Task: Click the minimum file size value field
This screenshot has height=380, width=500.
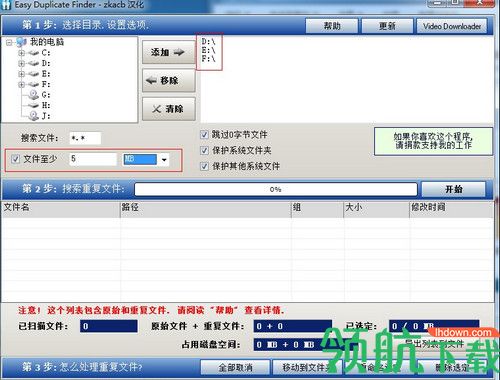Action: (93, 159)
